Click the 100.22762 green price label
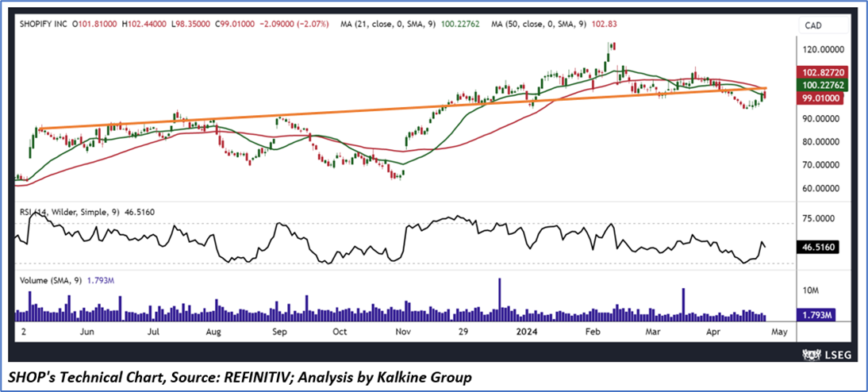Screen dimensions: 868x392 [823, 85]
